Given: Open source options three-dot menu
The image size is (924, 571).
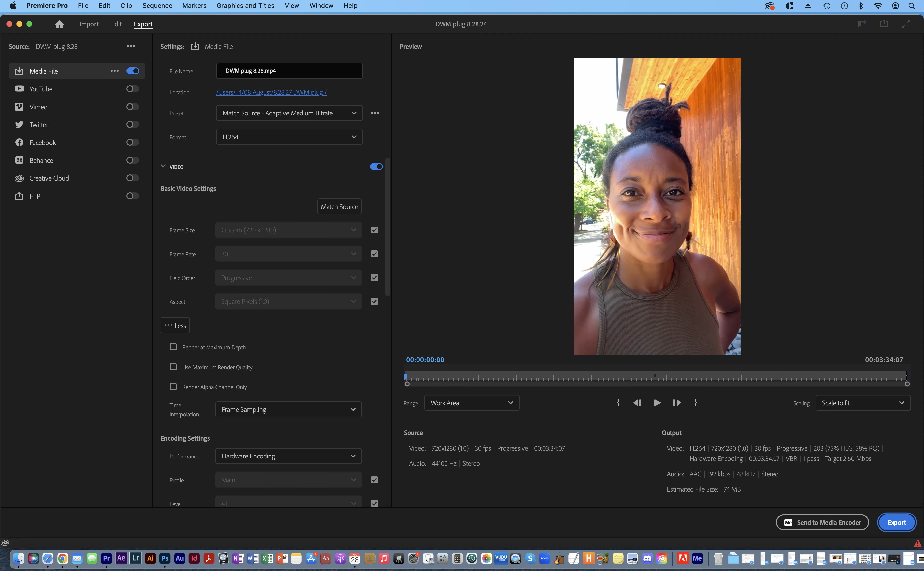Looking at the screenshot, I should 131,46.
